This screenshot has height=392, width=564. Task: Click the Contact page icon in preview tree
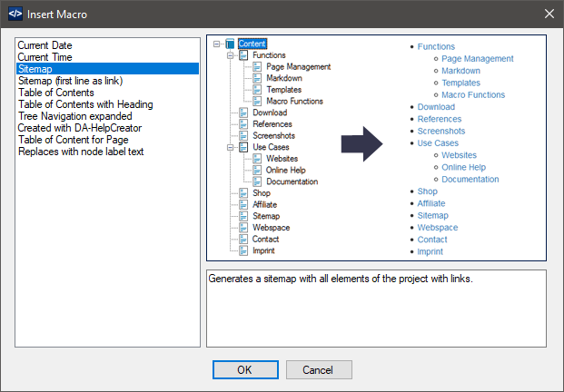pos(243,240)
